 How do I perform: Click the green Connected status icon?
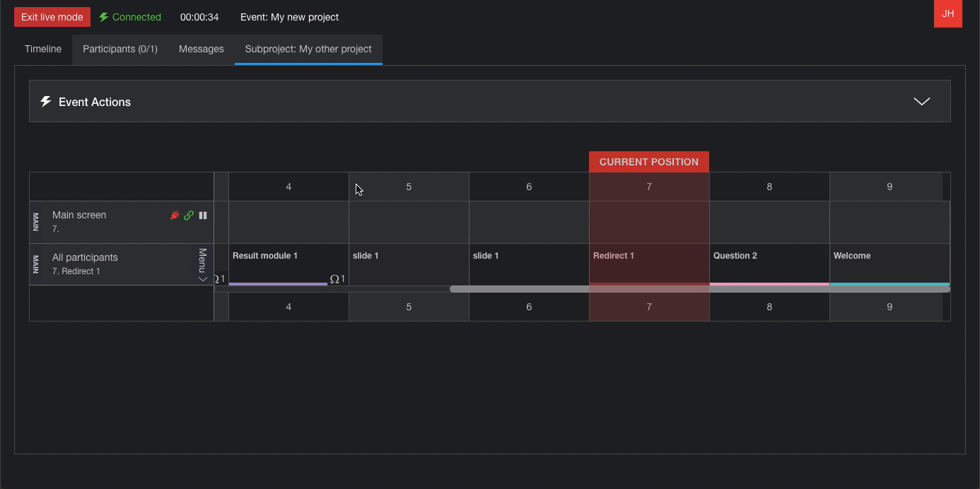click(104, 17)
